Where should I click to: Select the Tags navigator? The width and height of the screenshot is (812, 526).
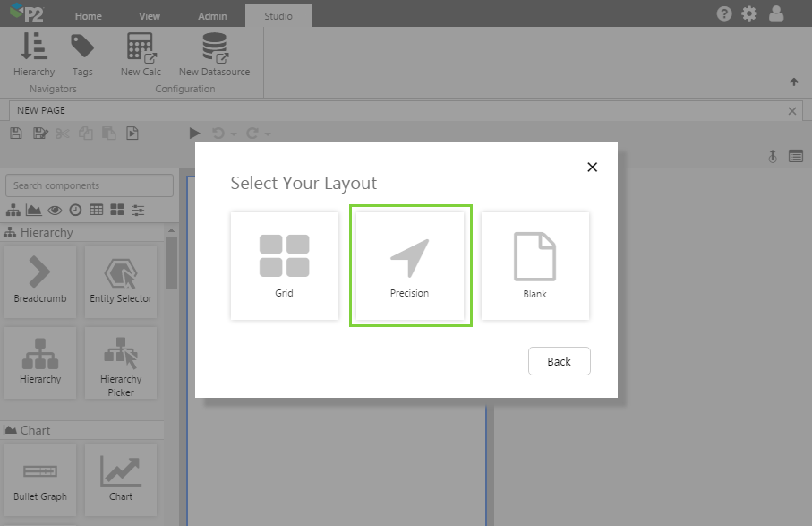tap(82, 54)
